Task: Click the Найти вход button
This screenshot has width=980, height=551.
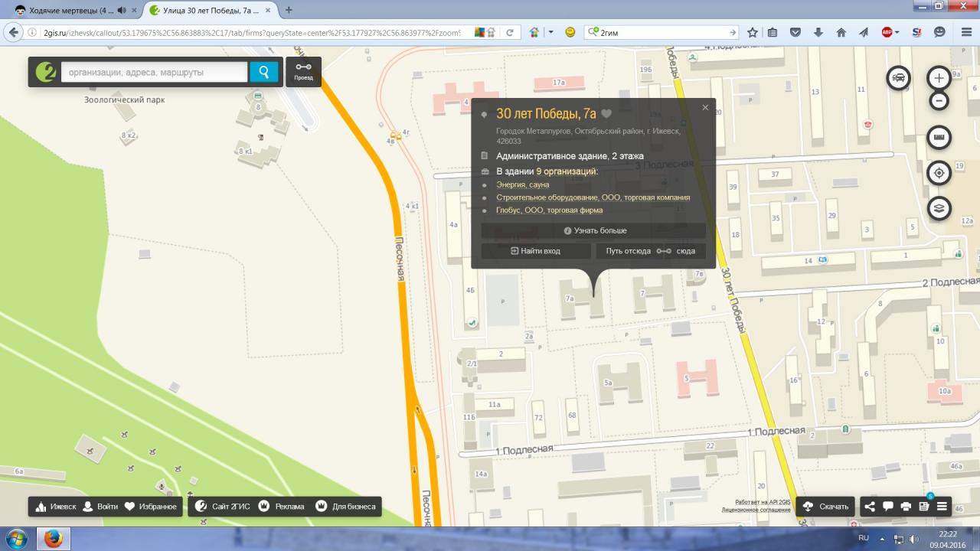Action: [x=536, y=251]
